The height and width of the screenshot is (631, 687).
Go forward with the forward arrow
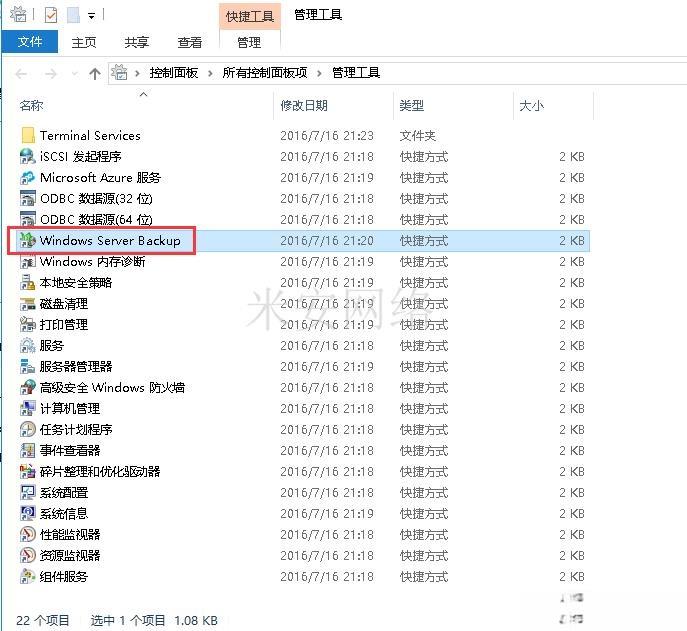pyautogui.click(x=51, y=74)
